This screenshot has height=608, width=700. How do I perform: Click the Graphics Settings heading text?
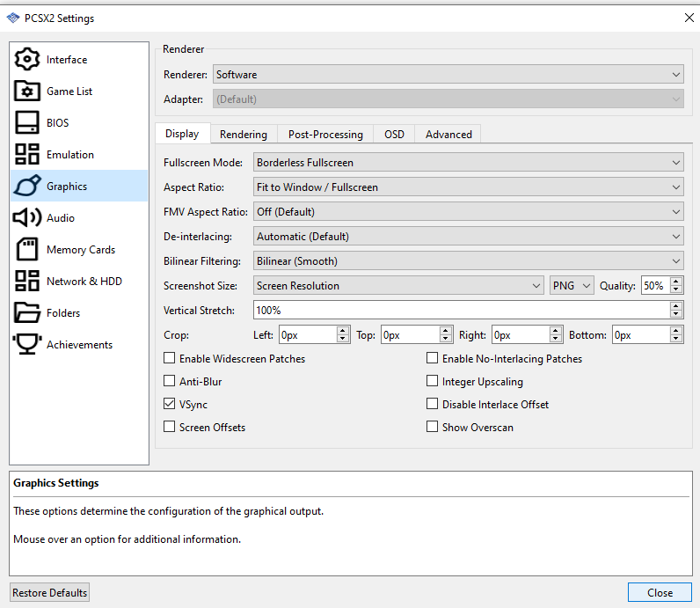click(55, 482)
